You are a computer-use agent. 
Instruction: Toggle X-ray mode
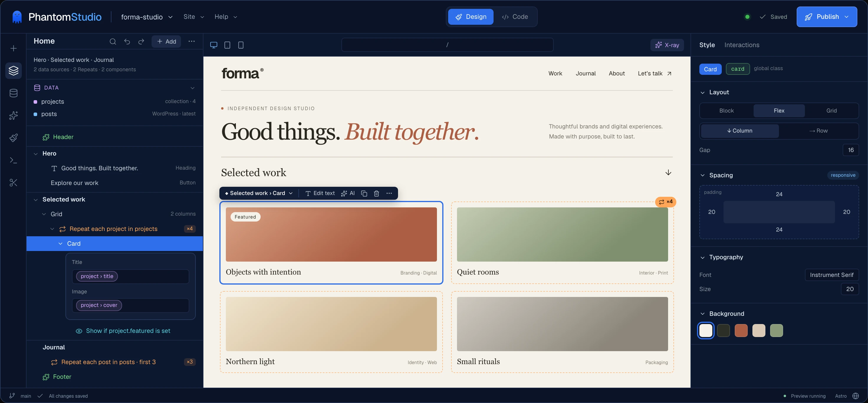(667, 45)
